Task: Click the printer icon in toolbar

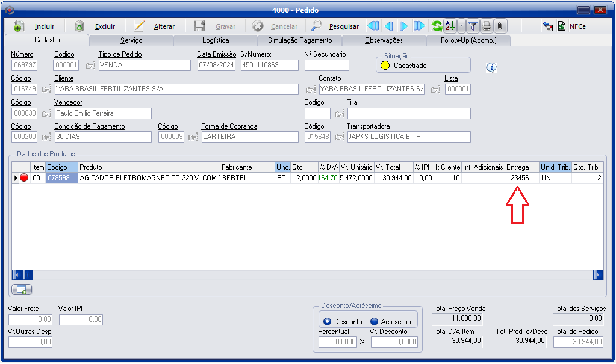Action: pos(487,26)
